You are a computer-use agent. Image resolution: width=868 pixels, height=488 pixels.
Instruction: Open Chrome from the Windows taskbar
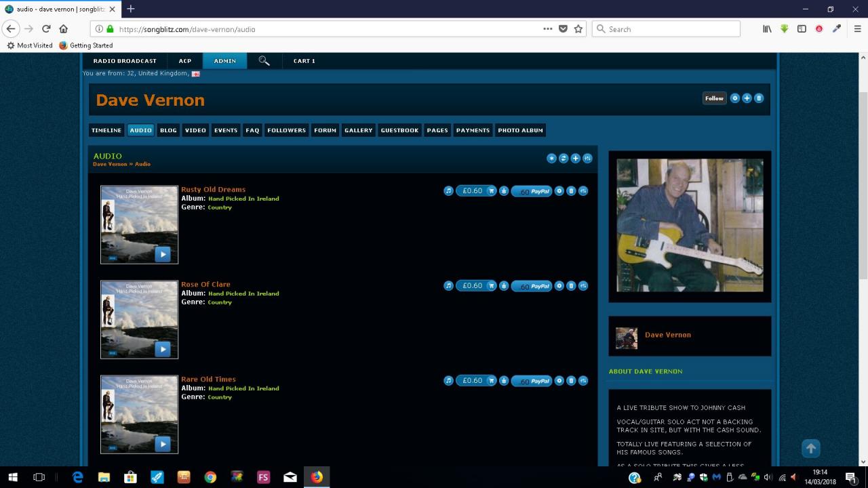click(x=210, y=477)
